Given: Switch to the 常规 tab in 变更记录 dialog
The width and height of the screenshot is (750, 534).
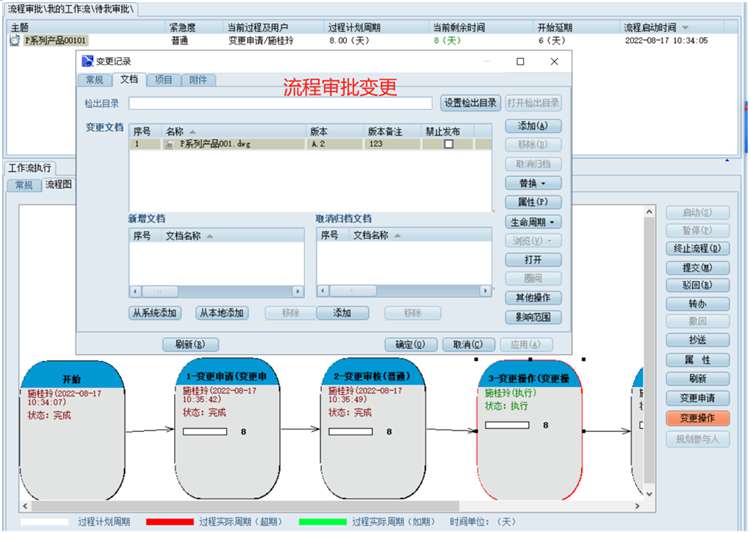Looking at the screenshot, I should click(x=94, y=80).
